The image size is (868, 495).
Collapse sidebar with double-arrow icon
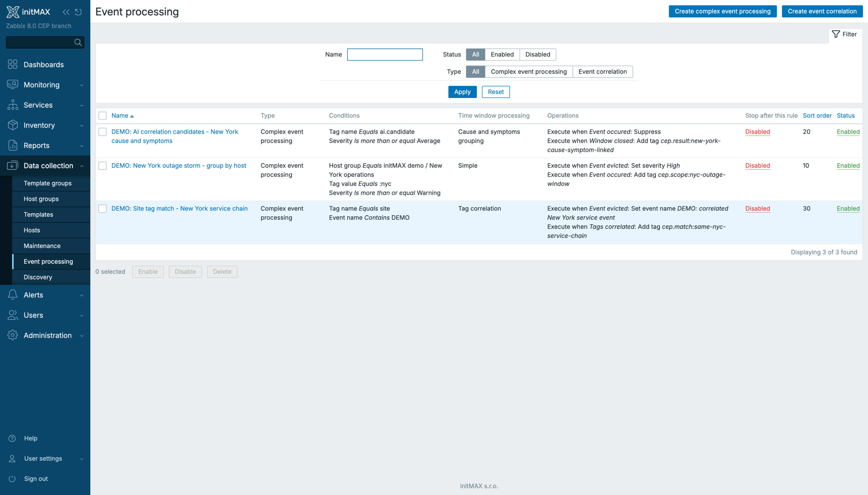[66, 12]
